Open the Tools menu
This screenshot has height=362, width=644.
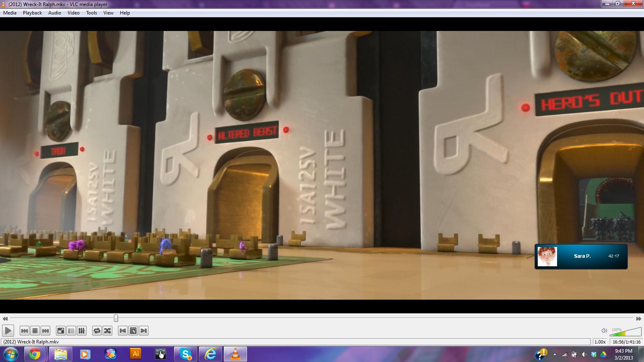point(91,13)
